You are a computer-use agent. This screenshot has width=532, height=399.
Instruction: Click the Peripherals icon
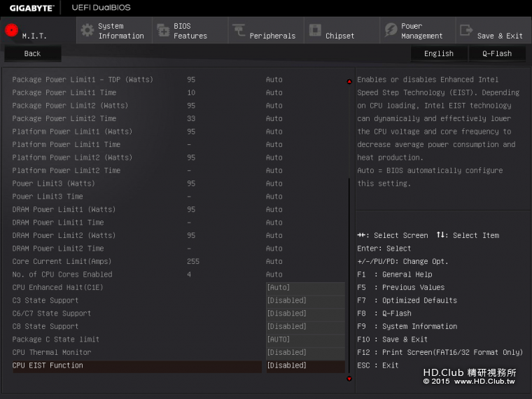click(239, 30)
